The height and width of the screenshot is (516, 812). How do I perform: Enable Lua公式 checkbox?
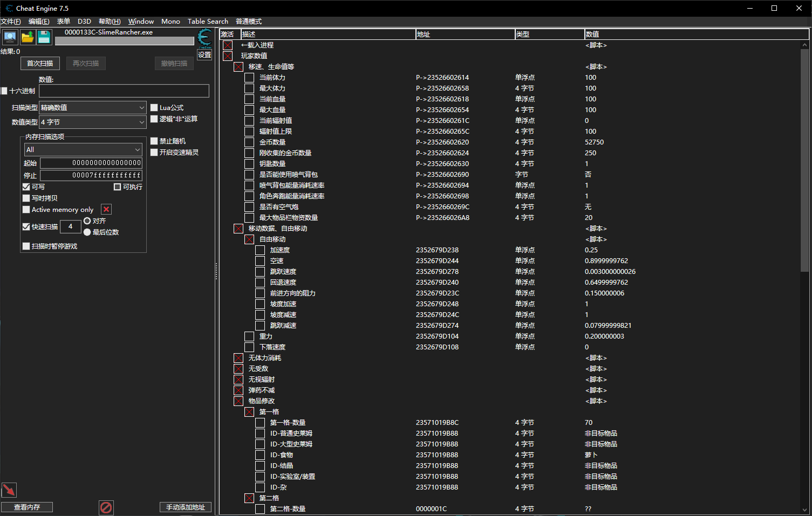[x=154, y=108]
